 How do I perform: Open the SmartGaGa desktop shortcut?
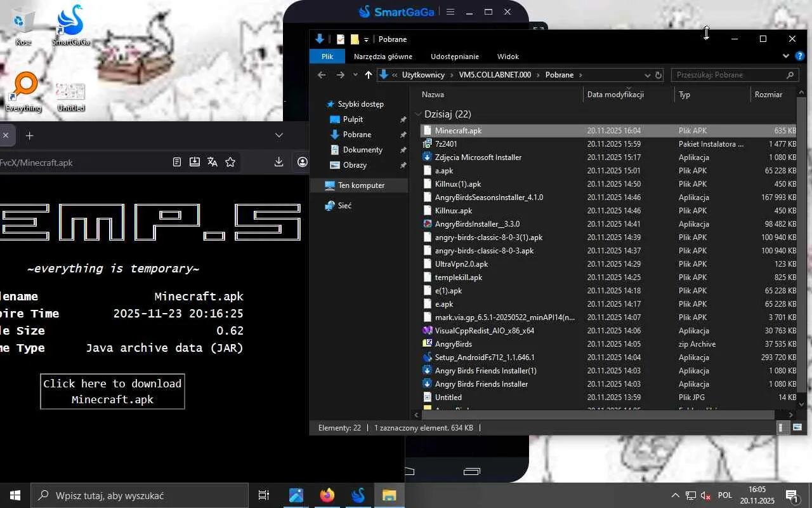tap(70, 25)
